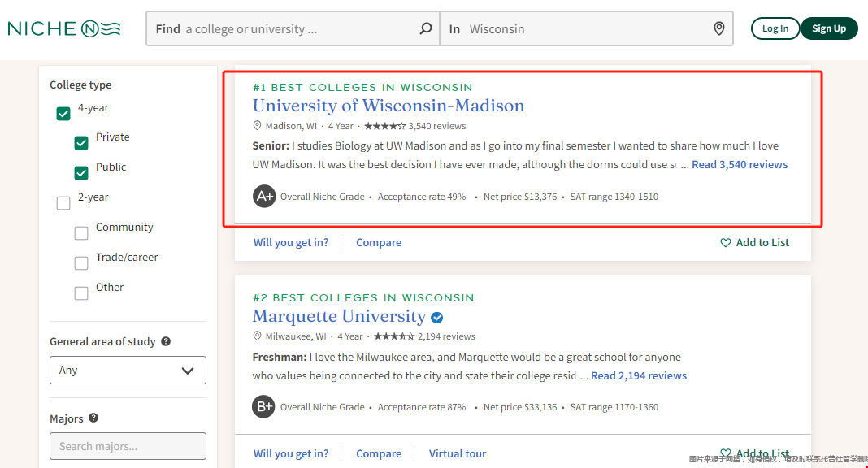
Task: Click the location pin icon in search bar
Action: point(718,28)
